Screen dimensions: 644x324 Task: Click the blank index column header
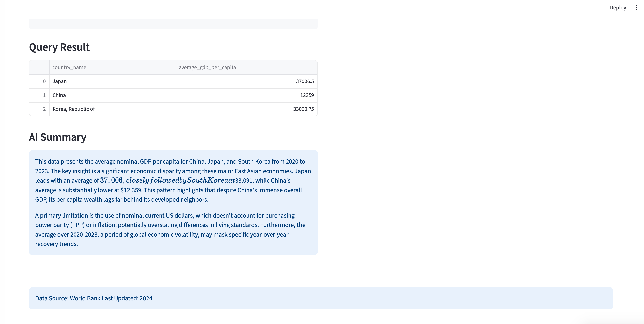pos(39,67)
